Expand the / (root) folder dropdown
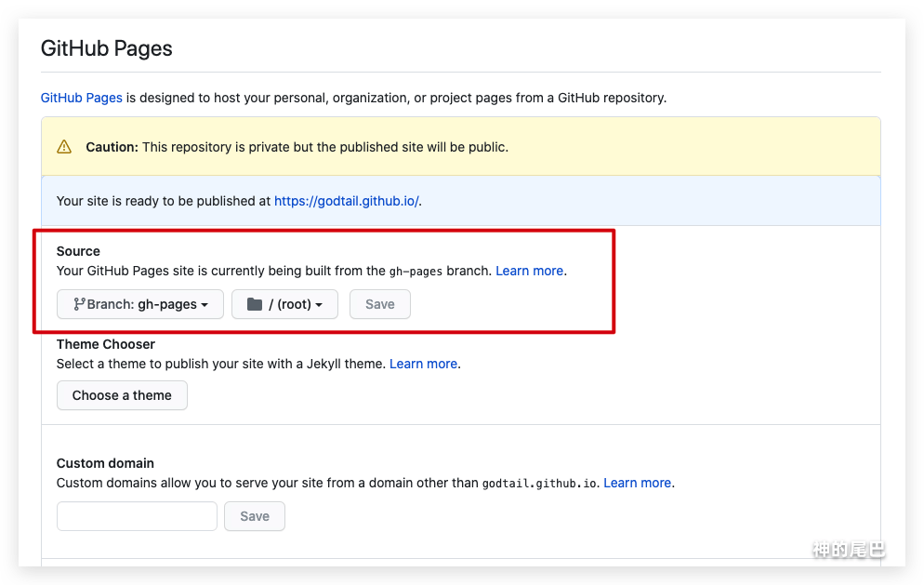Image resolution: width=924 pixels, height=585 pixels. point(284,304)
